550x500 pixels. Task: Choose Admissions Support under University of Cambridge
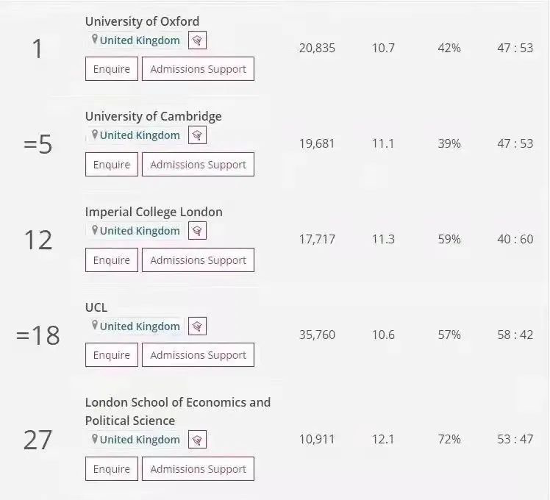(x=198, y=164)
